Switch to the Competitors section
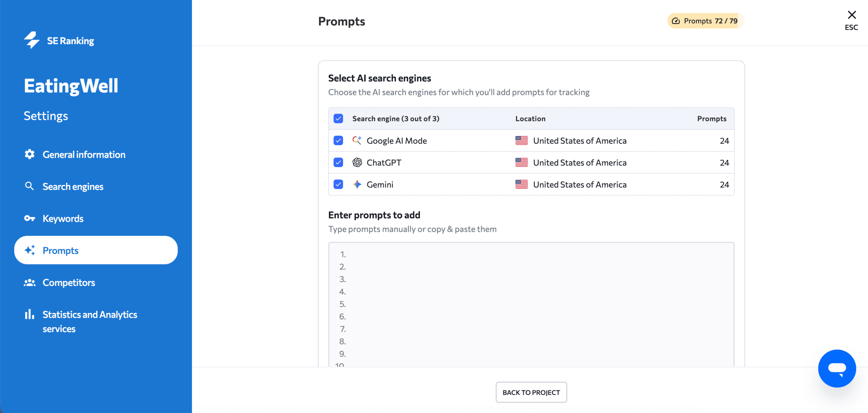868x413 pixels. (x=69, y=282)
